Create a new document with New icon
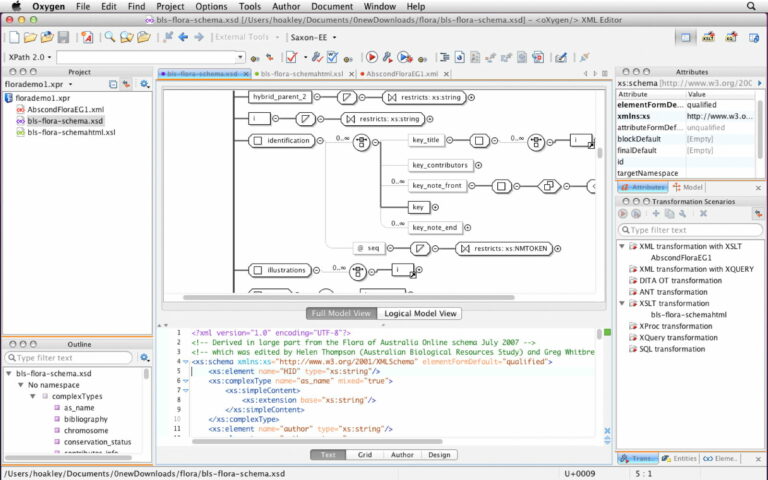 click(x=14, y=37)
